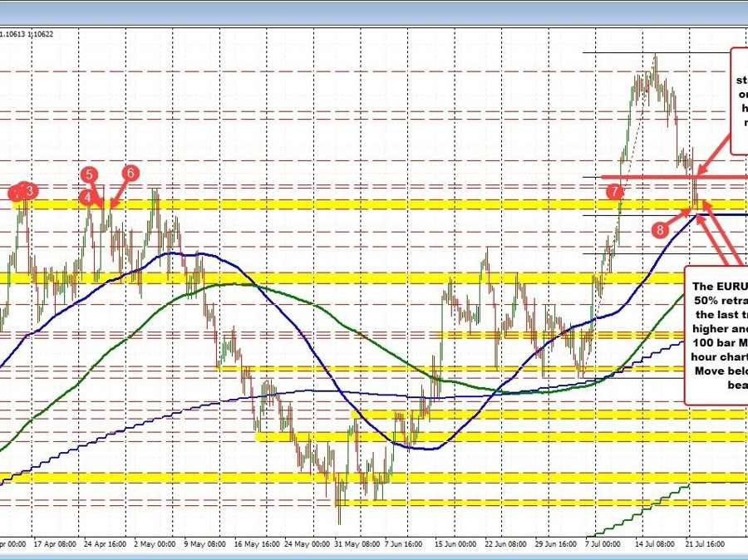Viewport: 748px width, 560px height.
Task: Click the red marker labeled 5
Action: click(90, 174)
